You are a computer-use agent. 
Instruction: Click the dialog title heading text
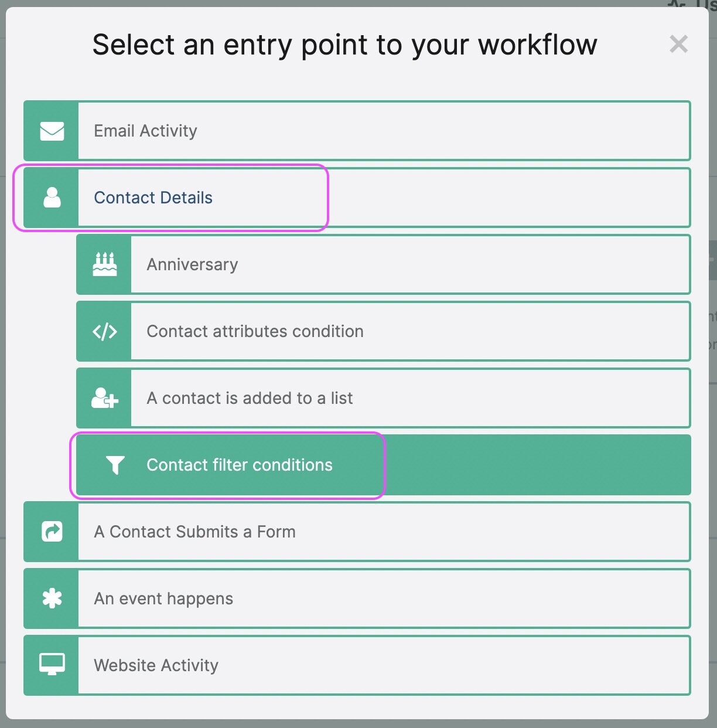(344, 45)
